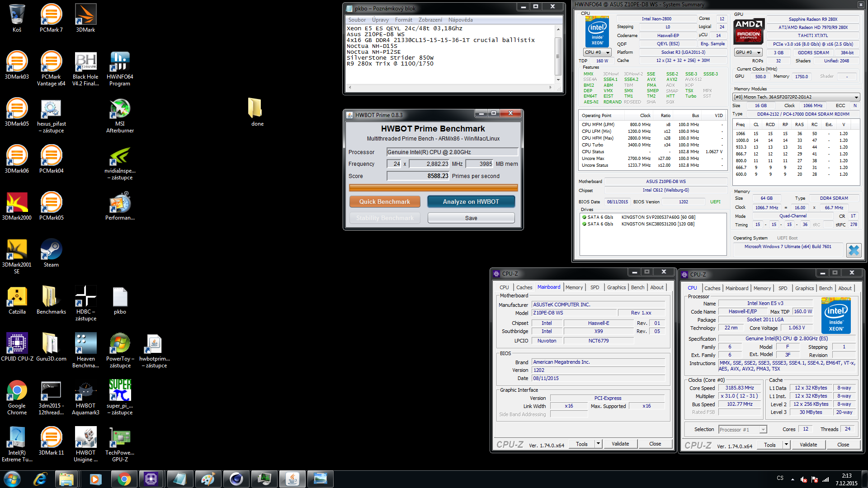The height and width of the screenshot is (488, 868).
Task: Launch 3DMark03 desktop shortcut
Action: pyautogui.click(x=17, y=66)
